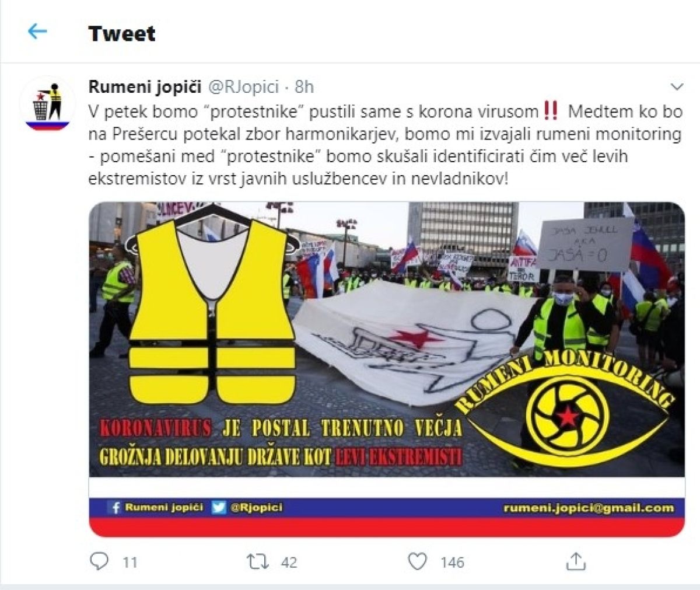This screenshot has height=590, width=700.
Task: Click the 8h tweet timestamp
Action: point(304,87)
